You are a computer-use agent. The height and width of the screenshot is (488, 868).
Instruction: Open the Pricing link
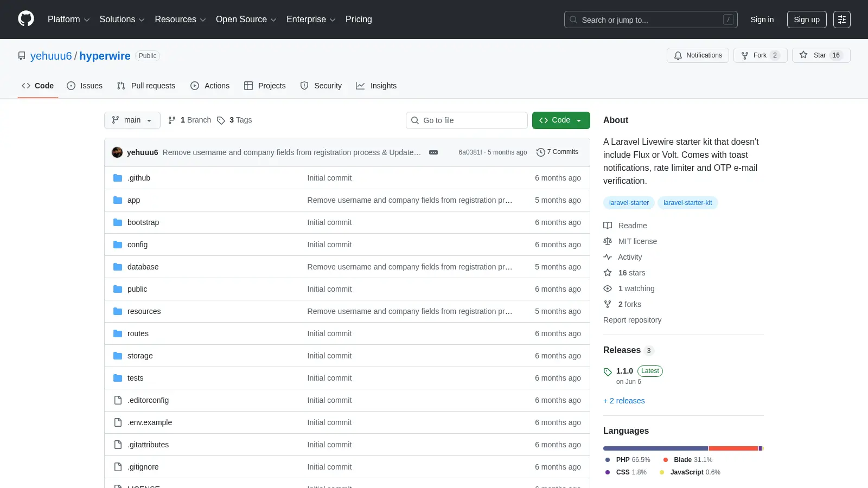click(359, 20)
